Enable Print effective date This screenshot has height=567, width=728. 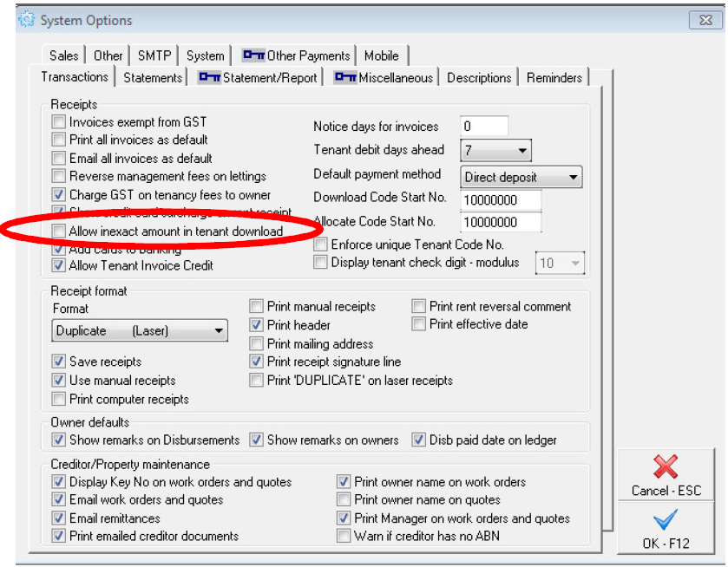click(x=418, y=324)
